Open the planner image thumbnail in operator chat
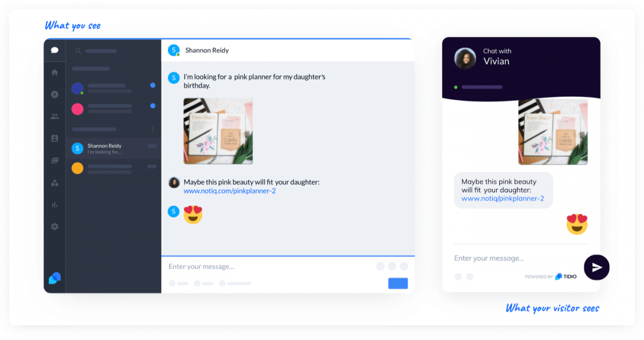This screenshot has width=644, height=340. tap(218, 131)
